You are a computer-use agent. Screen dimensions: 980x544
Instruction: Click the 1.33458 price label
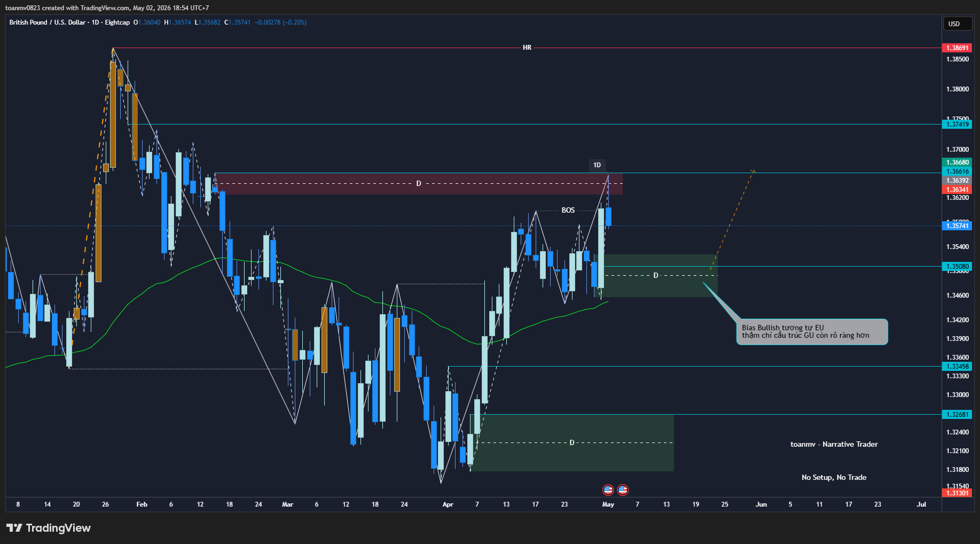[957, 367]
